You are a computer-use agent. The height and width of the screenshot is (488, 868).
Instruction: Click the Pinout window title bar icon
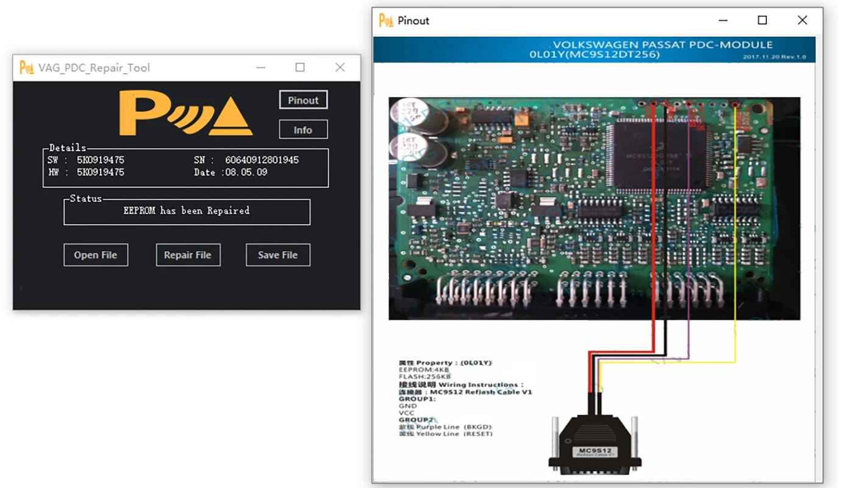tap(386, 21)
